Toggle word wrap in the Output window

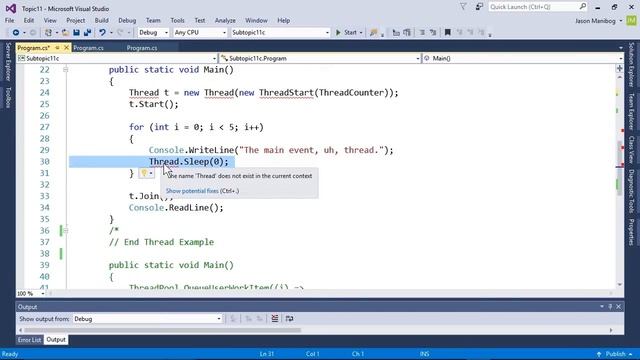[x=289, y=318]
